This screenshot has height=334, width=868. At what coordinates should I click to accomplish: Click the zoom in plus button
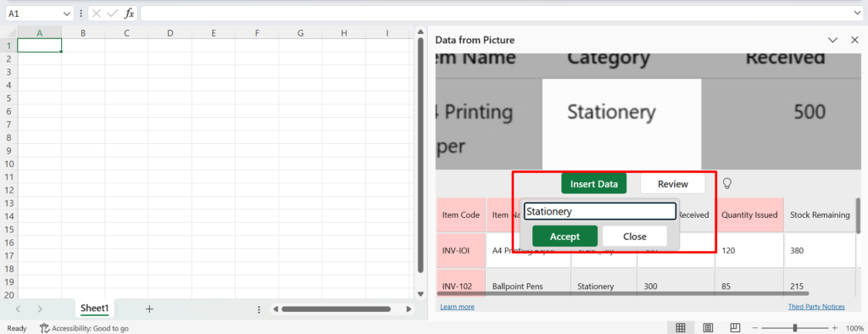point(835,328)
